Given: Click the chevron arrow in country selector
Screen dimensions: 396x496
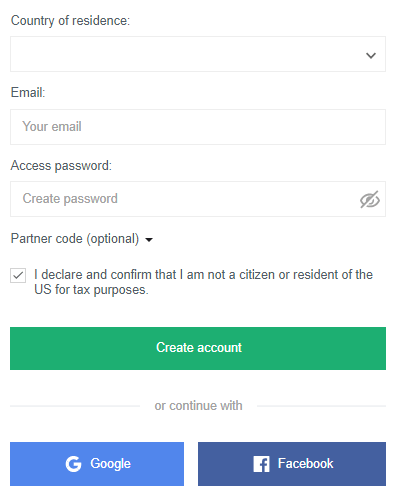Looking at the screenshot, I should [x=371, y=55].
